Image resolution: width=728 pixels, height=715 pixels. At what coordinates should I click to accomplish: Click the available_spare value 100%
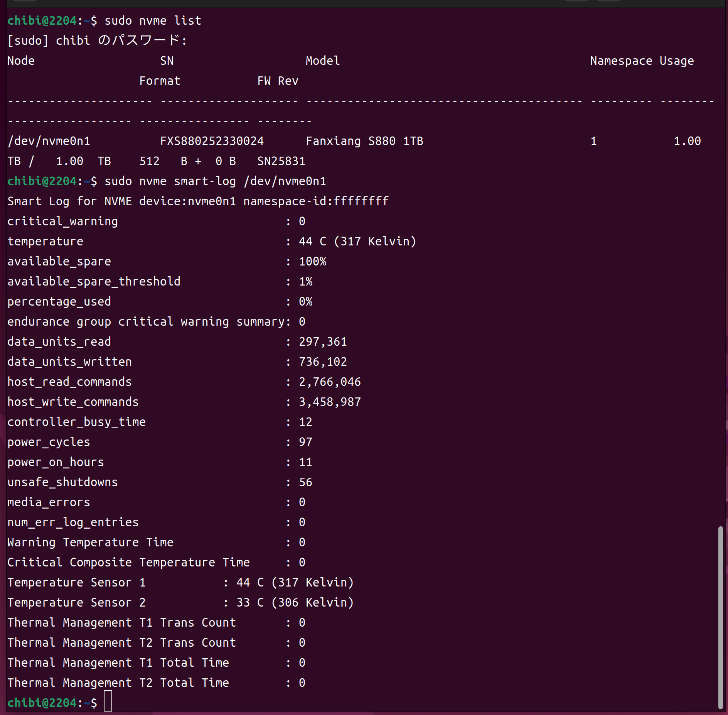(312, 261)
